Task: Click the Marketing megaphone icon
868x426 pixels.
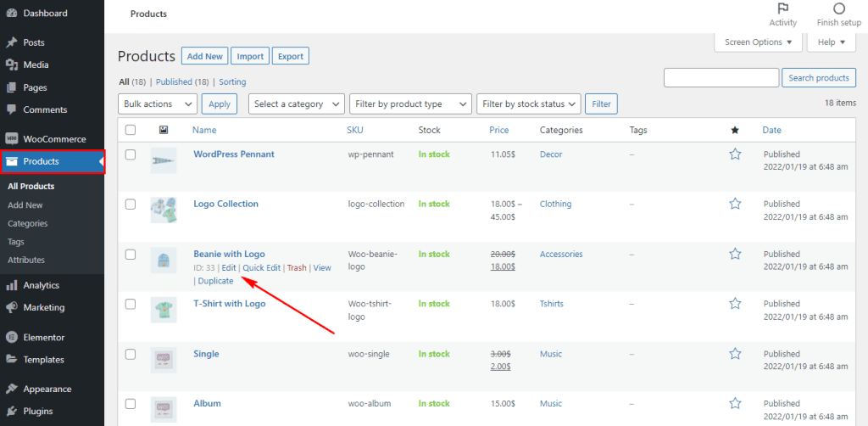Action: [x=11, y=307]
